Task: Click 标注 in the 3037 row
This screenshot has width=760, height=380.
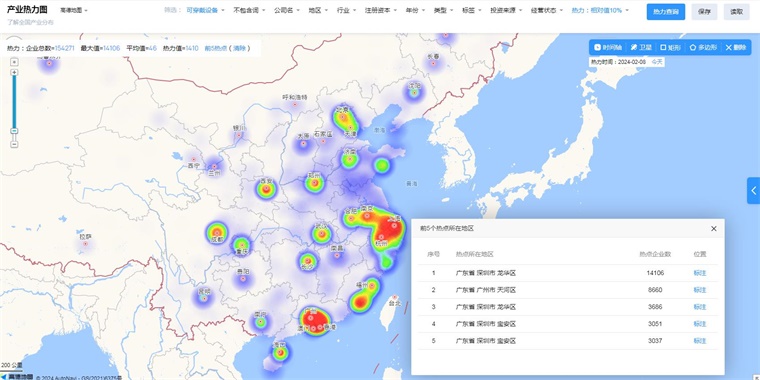Action: [700, 341]
